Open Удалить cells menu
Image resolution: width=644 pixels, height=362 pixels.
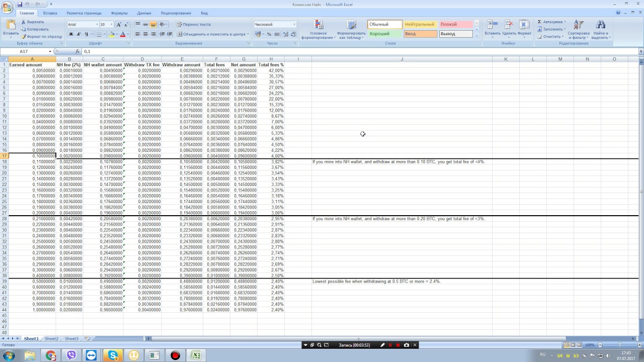[x=509, y=30]
